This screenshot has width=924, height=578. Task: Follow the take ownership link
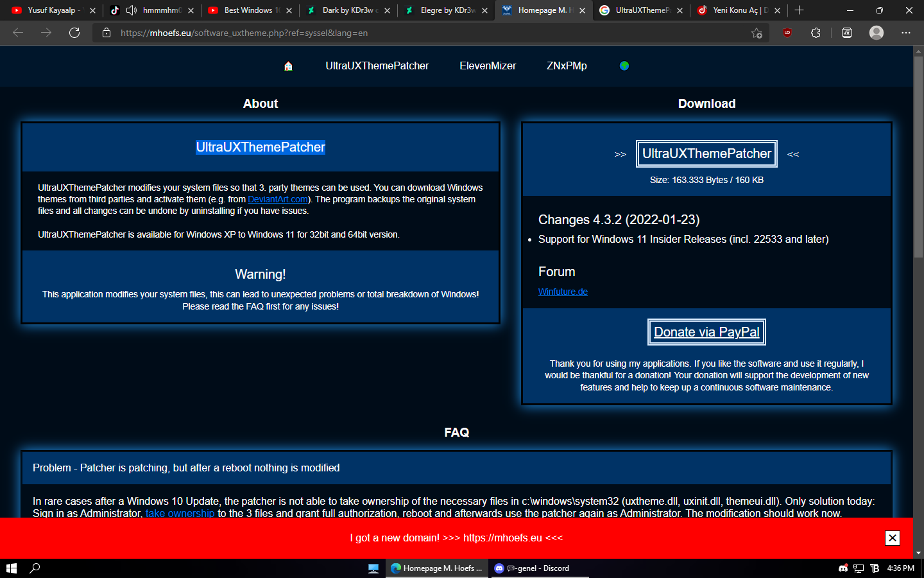coord(180,513)
